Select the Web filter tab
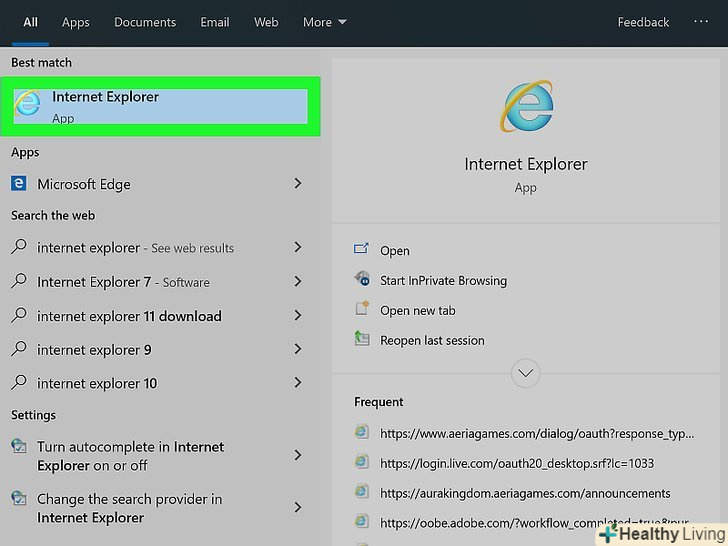Image resolution: width=728 pixels, height=546 pixels. (x=266, y=22)
